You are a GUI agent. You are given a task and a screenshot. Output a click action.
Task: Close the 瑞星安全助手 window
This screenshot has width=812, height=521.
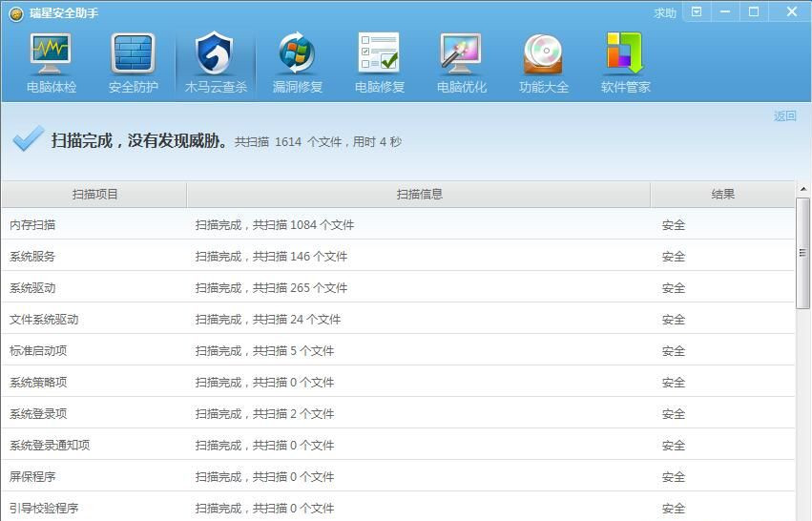click(x=791, y=11)
